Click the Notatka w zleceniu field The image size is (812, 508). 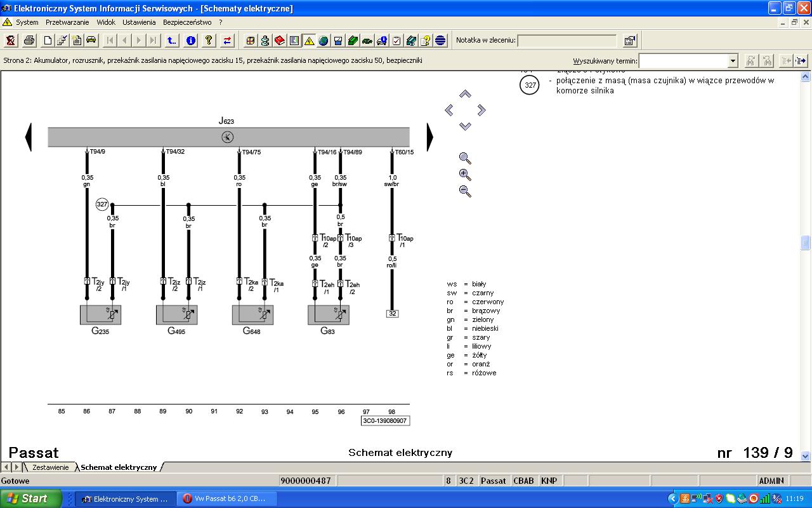567,41
